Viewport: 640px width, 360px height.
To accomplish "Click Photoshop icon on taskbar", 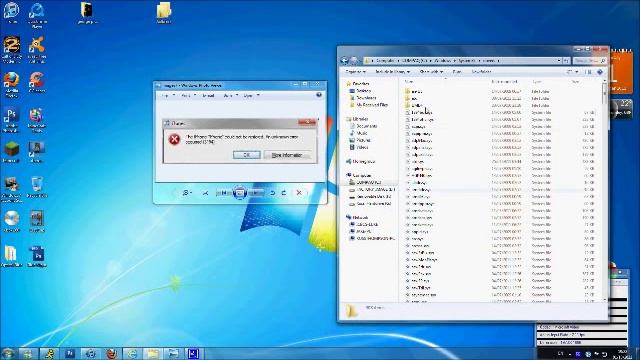I will point(70,353).
